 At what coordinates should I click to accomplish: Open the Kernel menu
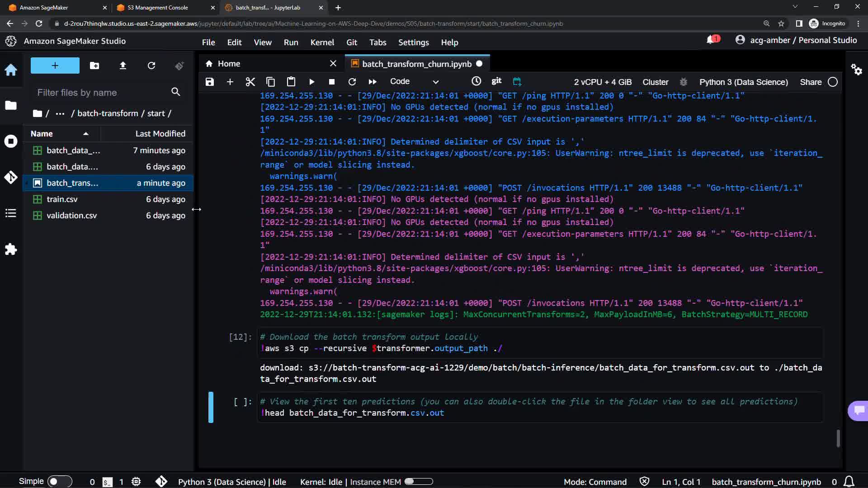coord(322,42)
